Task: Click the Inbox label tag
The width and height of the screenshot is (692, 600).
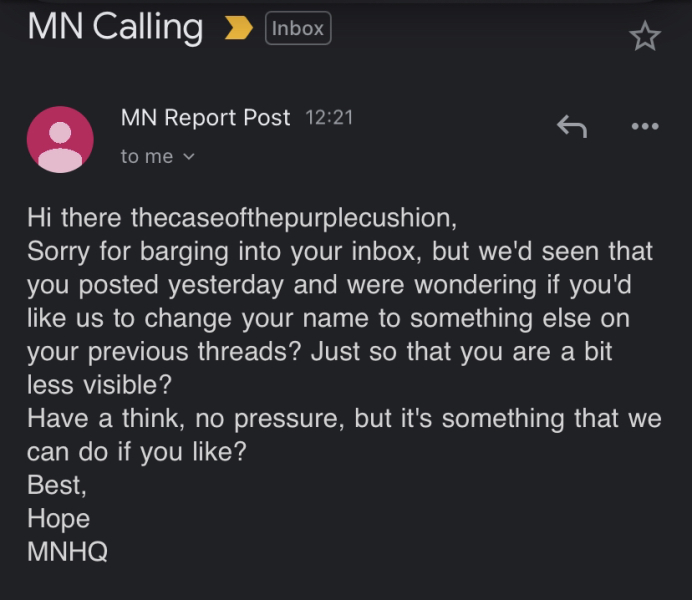Action: [x=298, y=29]
